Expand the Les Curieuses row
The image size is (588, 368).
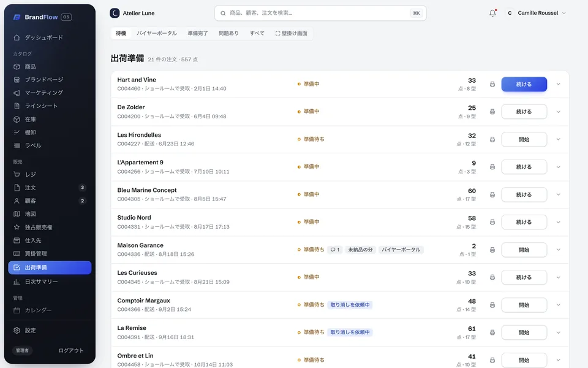559,277
